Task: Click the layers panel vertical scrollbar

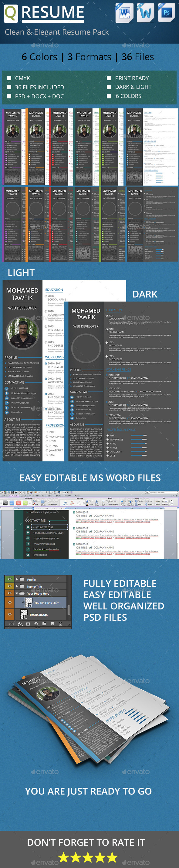Action: (x=69, y=610)
